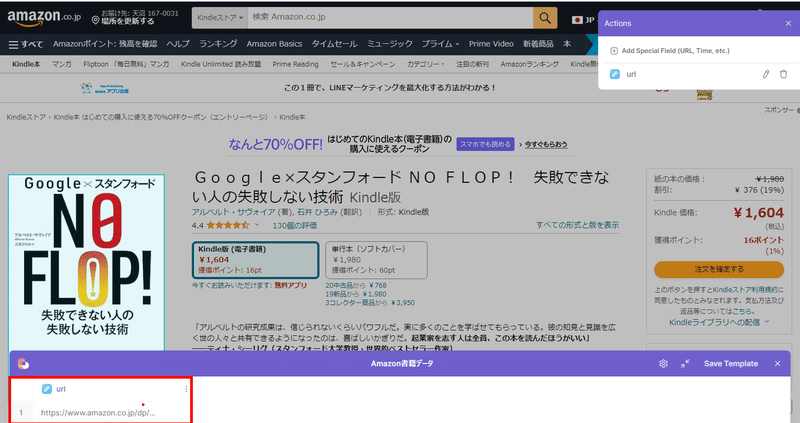Click the star rating icons
This screenshot has height=423, width=800.
pos(228,225)
